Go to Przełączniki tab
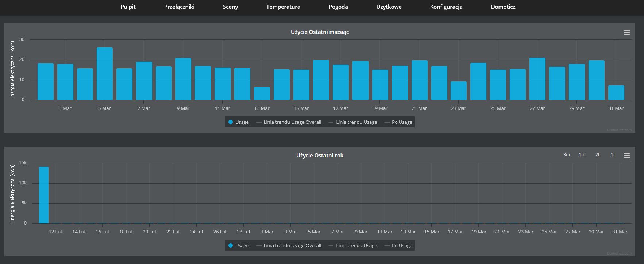The image size is (644, 264). (x=179, y=7)
